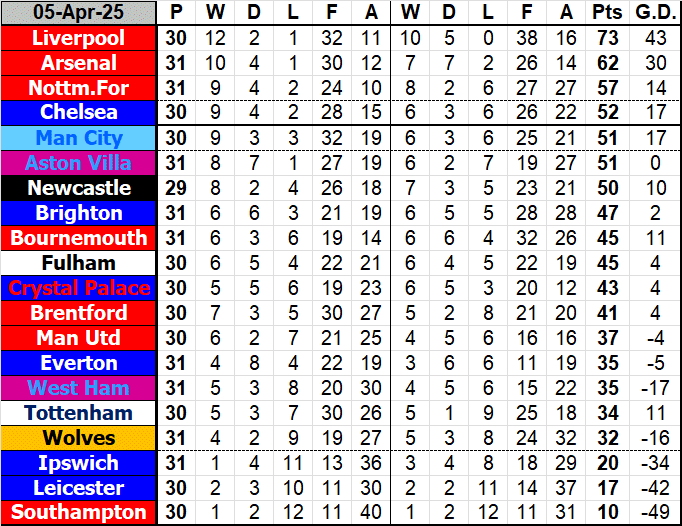Click the P (played) column header
682x526 pixels.
177,13
